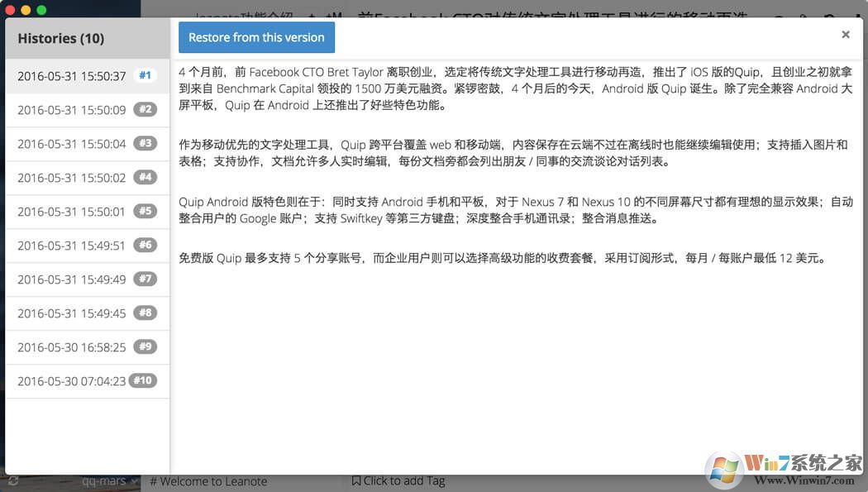The image size is (868, 492).
Task: Click paragraph starting '作为移动优先的文字处理工具'
Action: [513, 153]
